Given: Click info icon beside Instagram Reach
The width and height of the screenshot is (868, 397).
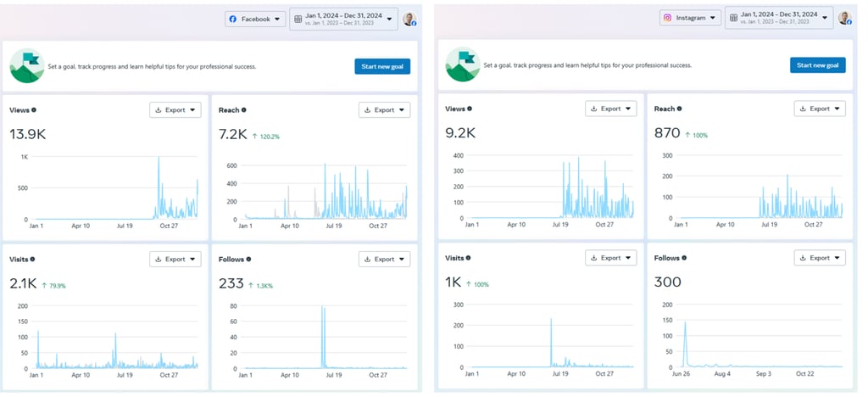Looking at the screenshot, I should point(679,109).
